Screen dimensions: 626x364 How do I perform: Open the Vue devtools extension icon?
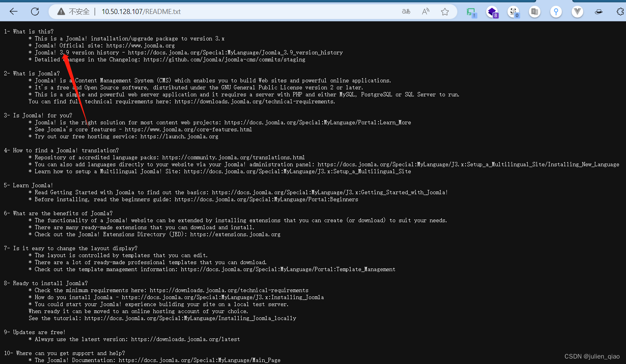pos(577,12)
